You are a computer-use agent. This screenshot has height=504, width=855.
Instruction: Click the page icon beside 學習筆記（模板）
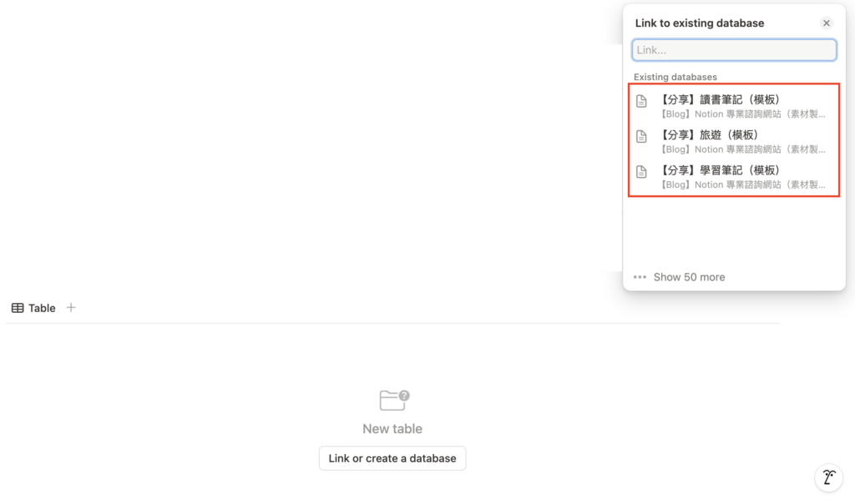(641, 172)
